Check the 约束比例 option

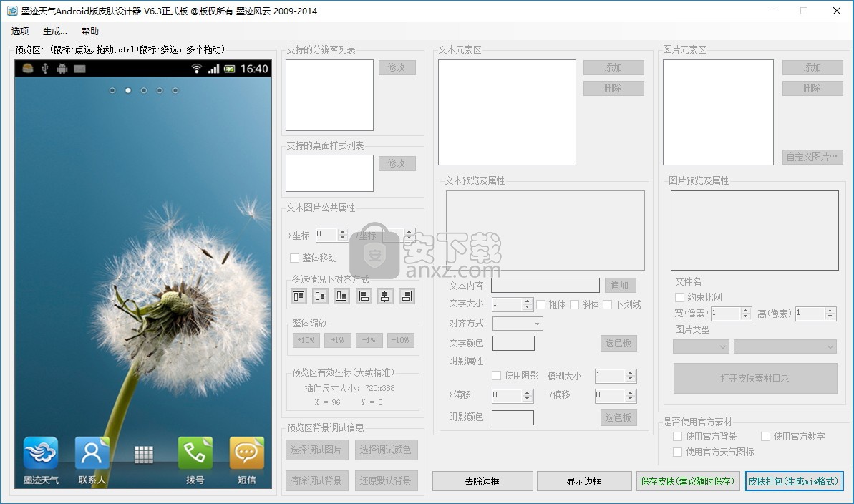click(679, 297)
